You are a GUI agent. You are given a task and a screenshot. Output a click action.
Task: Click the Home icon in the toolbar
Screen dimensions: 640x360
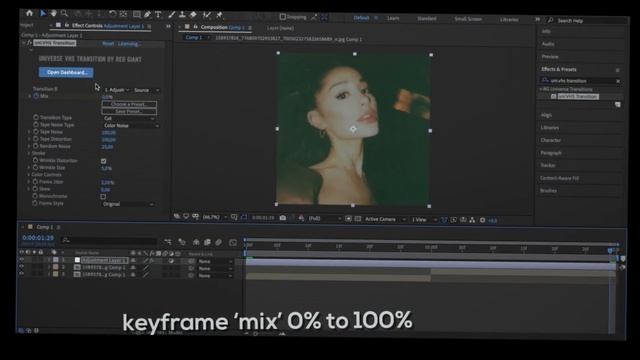click(x=29, y=13)
